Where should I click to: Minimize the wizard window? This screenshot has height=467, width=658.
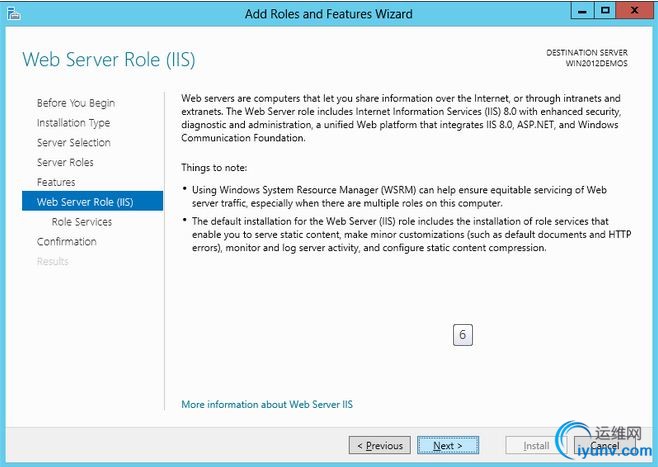582,10
